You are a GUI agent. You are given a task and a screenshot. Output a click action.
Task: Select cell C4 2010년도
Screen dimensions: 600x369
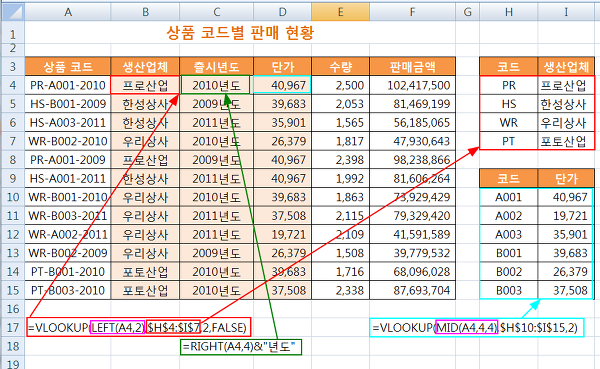click(x=217, y=85)
